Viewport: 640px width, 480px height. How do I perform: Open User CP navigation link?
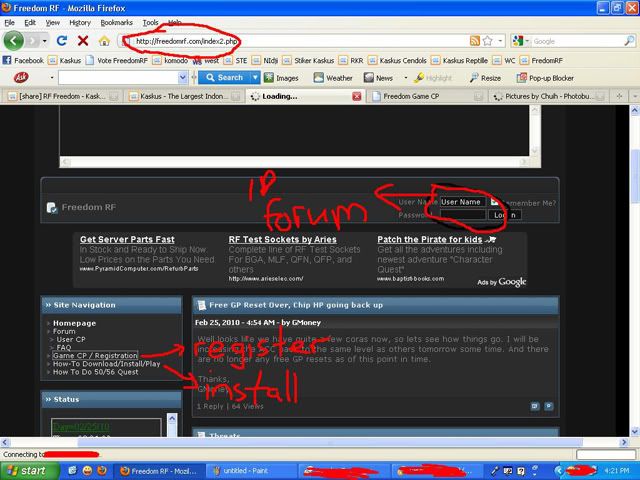pos(71,340)
